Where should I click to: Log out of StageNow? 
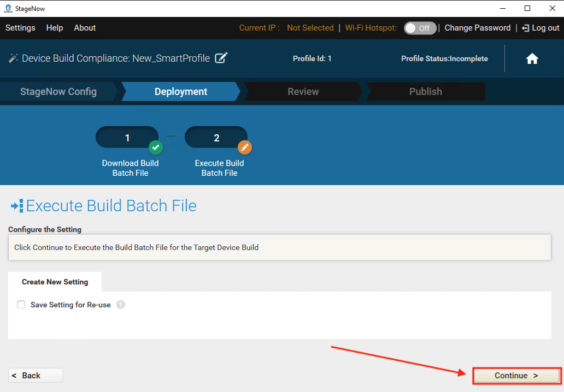(540, 28)
